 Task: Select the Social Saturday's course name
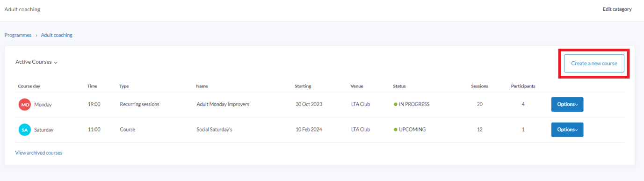(x=215, y=130)
